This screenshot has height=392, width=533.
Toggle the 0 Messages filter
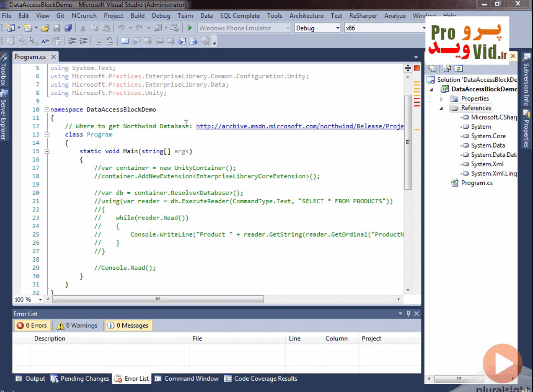[x=128, y=326]
